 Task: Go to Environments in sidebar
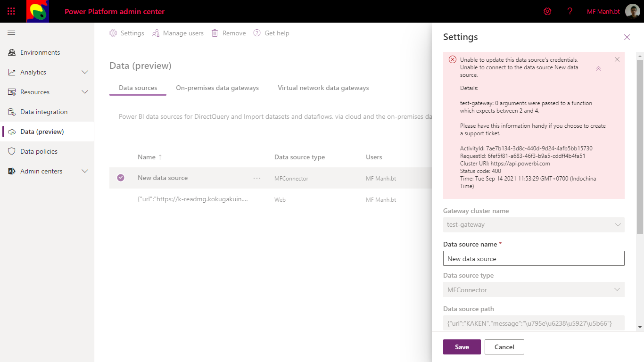pos(47,52)
